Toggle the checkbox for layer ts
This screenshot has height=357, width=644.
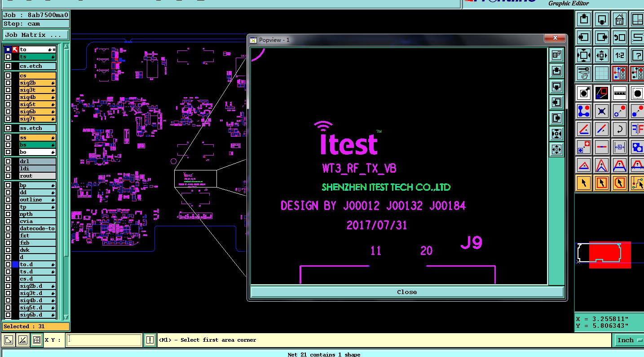[x=8, y=57]
